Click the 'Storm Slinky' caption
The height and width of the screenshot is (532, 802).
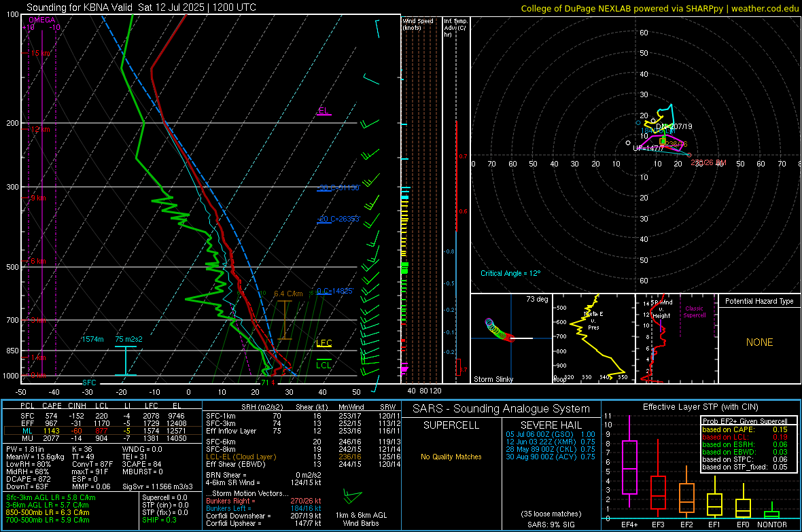(x=493, y=379)
